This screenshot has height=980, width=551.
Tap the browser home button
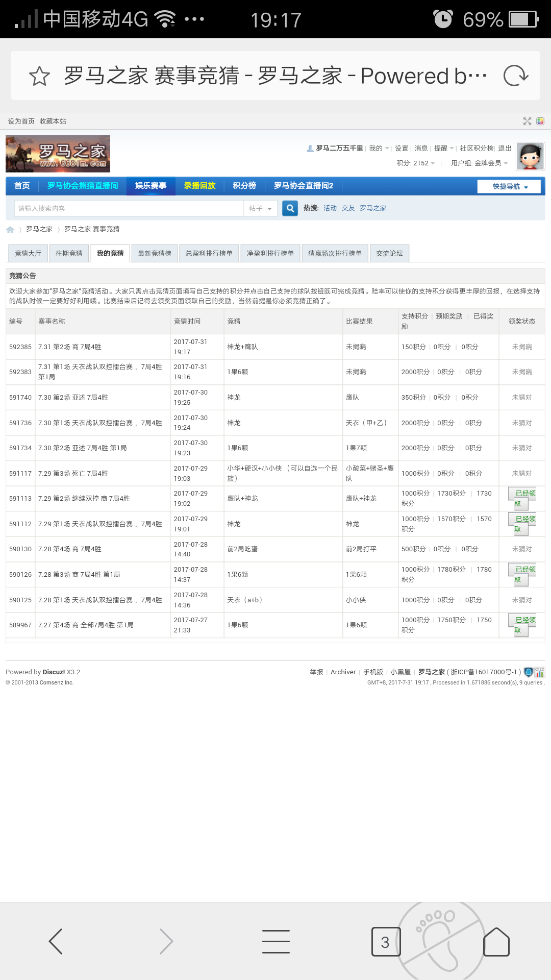(496, 942)
